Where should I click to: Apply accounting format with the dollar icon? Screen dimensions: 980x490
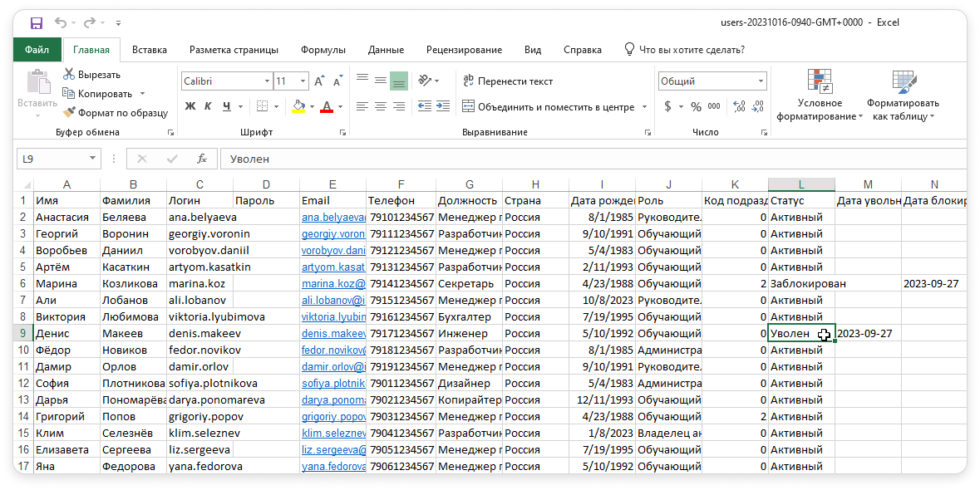(667, 107)
